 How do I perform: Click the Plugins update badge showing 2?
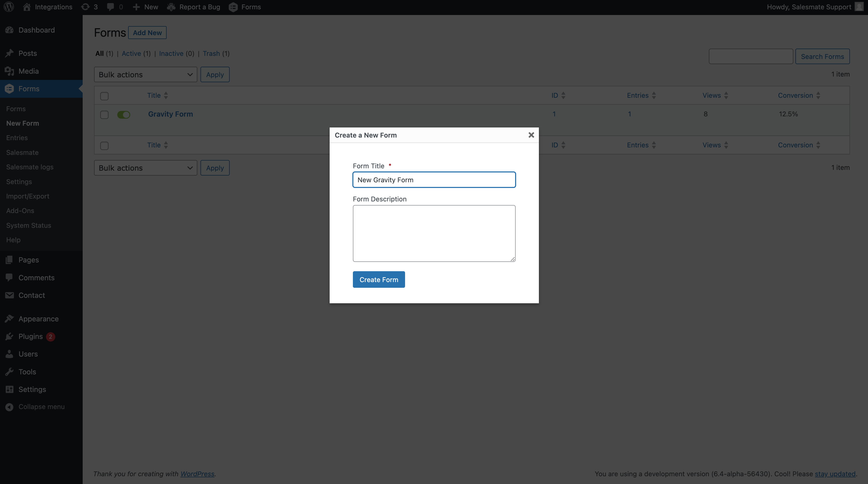point(51,337)
